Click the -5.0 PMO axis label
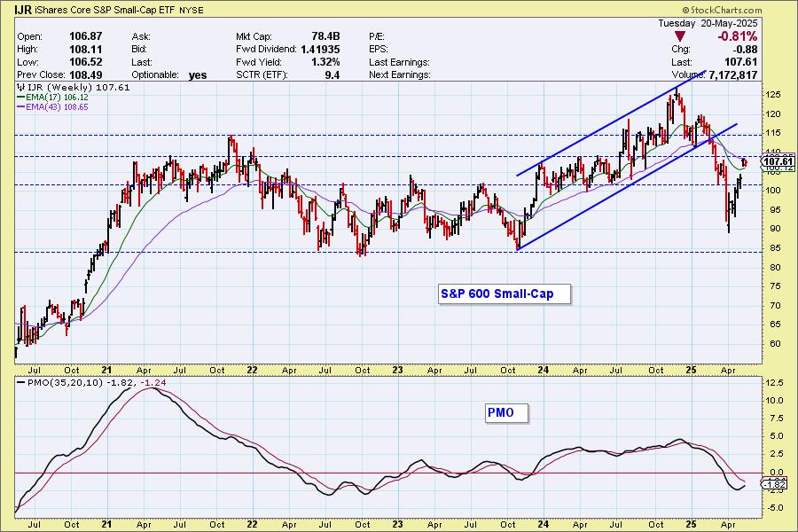 pos(773,507)
